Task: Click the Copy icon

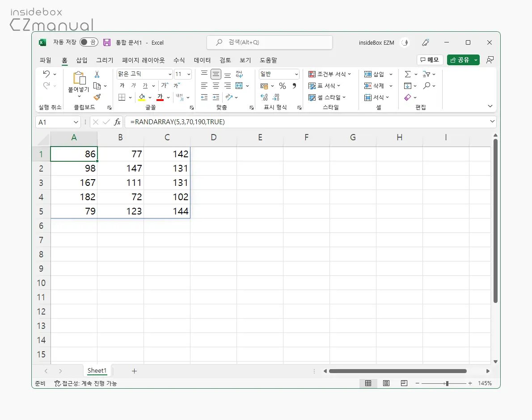Action: pyautogui.click(x=97, y=86)
